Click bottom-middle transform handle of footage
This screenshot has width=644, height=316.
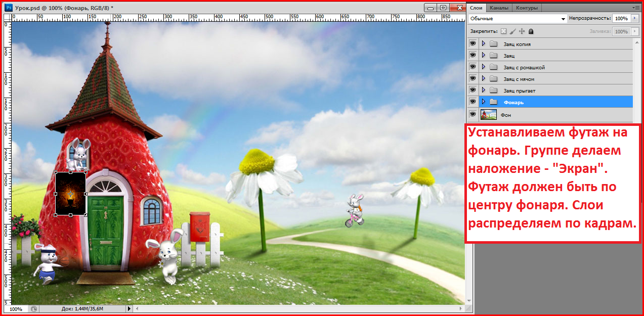coord(70,215)
